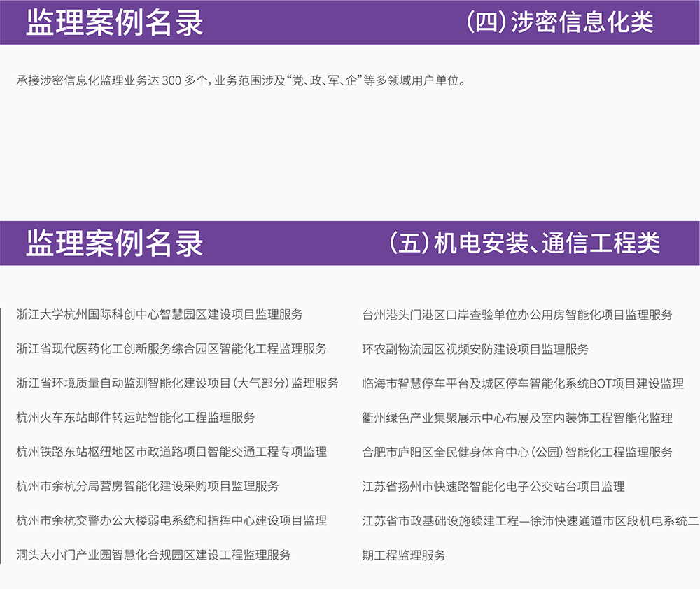
Task: Open 杭州市余杭交警办公大楼弱电系统 project entry
Action: tap(171, 520)
